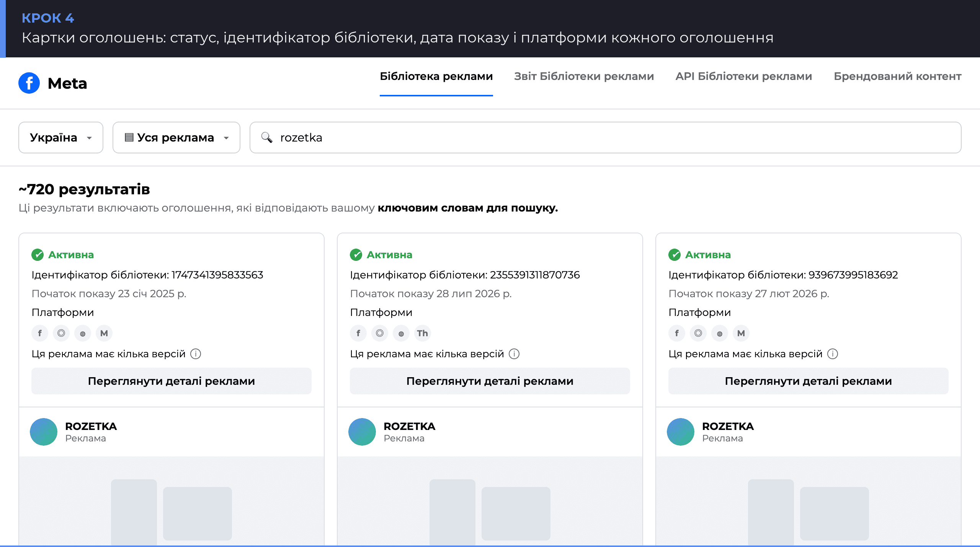This screenshot has width=980, height=547.
Task: Click "Ця реклама має кілька версій" in the 2355391311870736 card
Action: 427,354
